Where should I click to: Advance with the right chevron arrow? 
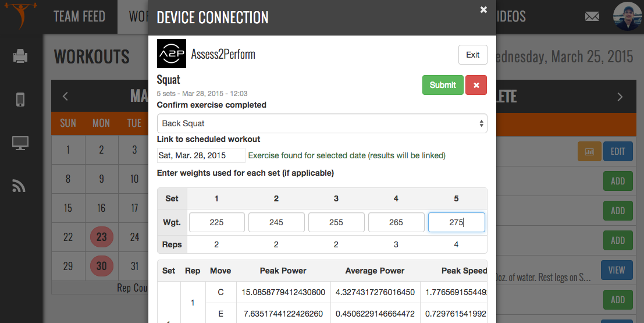point(620,97)
